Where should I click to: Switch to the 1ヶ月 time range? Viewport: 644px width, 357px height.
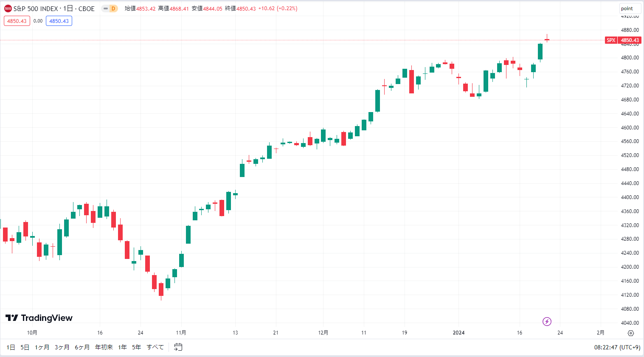point(42,347)
